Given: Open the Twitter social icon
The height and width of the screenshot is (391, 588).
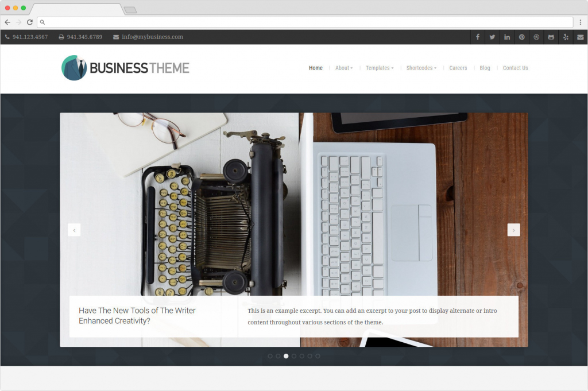Looking at the screenshot, I should point(492,37).
